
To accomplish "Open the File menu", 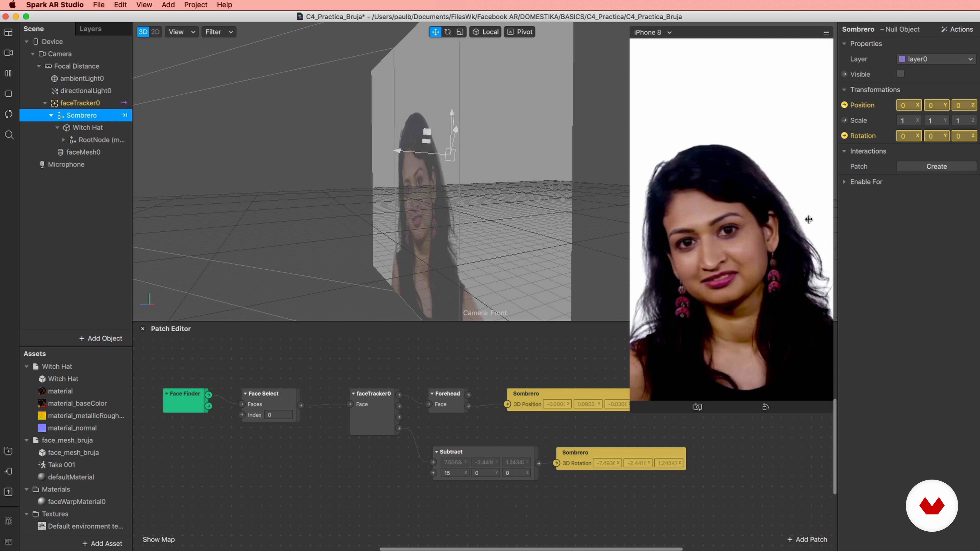I will (99, 5).
